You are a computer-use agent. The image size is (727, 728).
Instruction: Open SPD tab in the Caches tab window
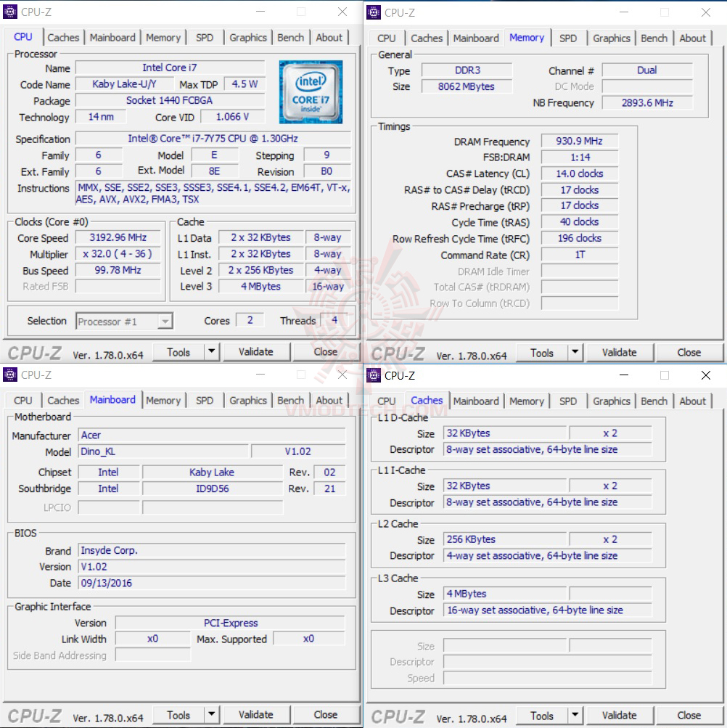tap(568, 401)
